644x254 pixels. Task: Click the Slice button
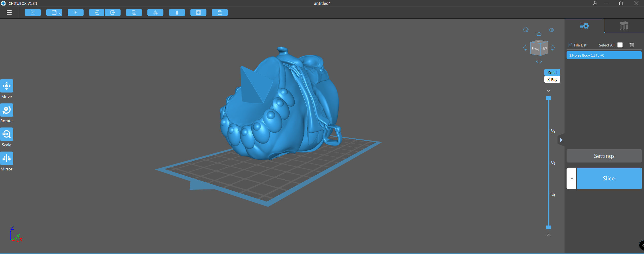pos(609,178)
